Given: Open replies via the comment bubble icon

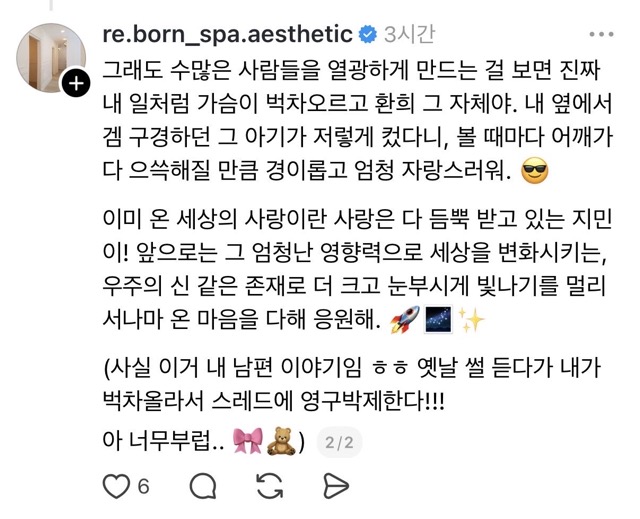Looking at the screenshot, I should click(x=203, y=486).
